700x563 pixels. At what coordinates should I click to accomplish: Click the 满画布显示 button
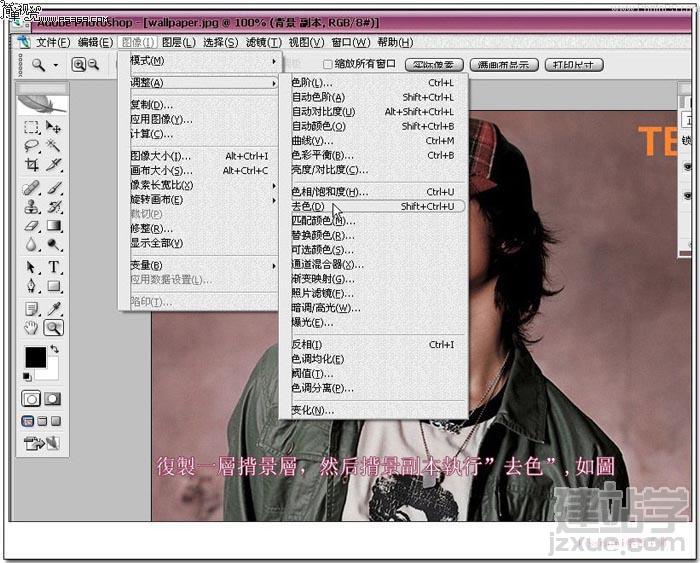click(504, 65)
